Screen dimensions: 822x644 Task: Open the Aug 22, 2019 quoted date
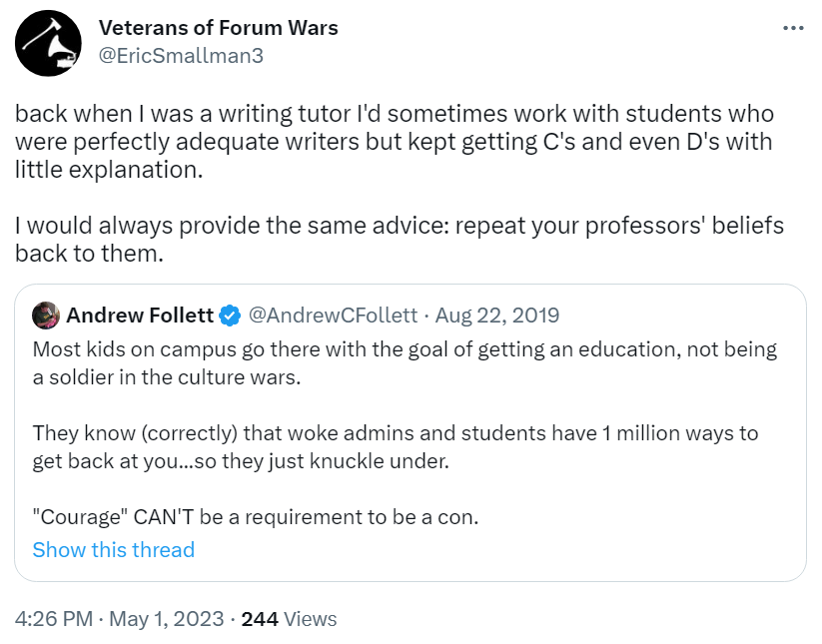pos(496,317)
